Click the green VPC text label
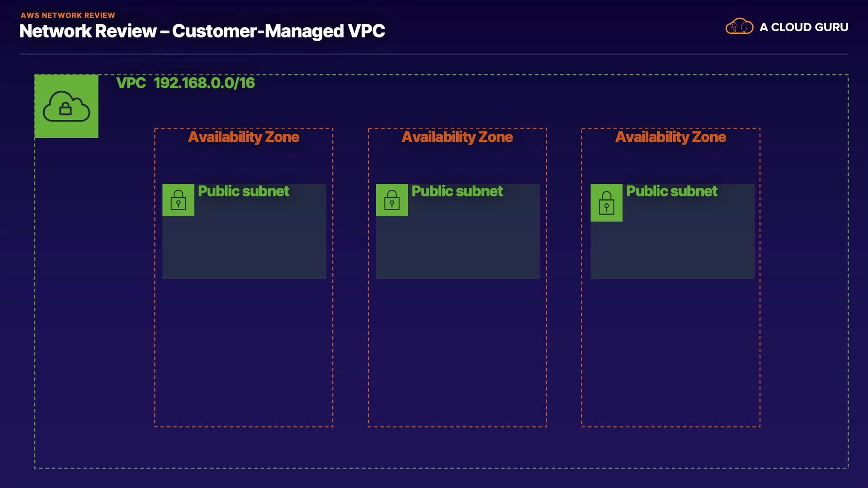This screenshot has width=868, height=488. [131, 83]
